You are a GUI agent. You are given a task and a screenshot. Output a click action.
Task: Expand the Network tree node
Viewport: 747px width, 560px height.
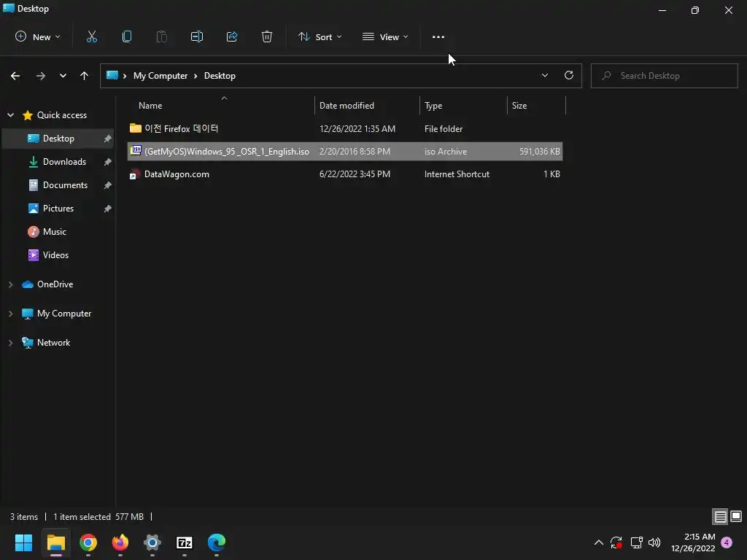point(10,343)
